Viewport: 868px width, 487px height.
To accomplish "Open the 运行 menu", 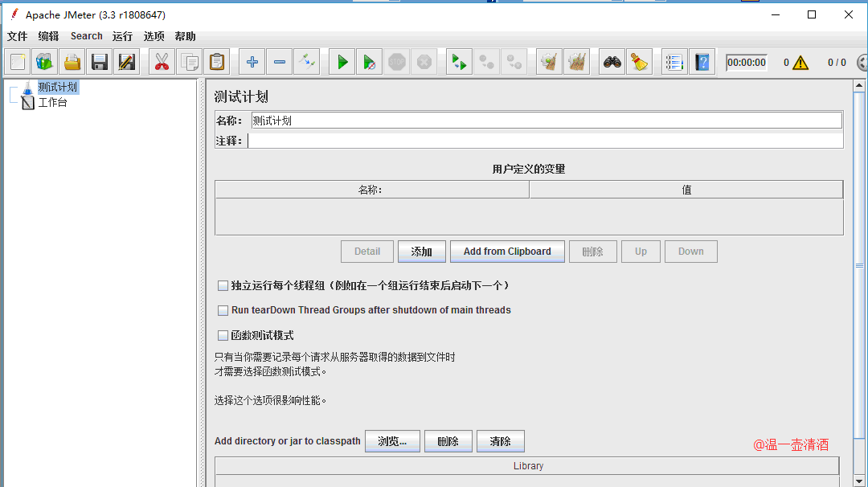I will (x=122, y=36).
